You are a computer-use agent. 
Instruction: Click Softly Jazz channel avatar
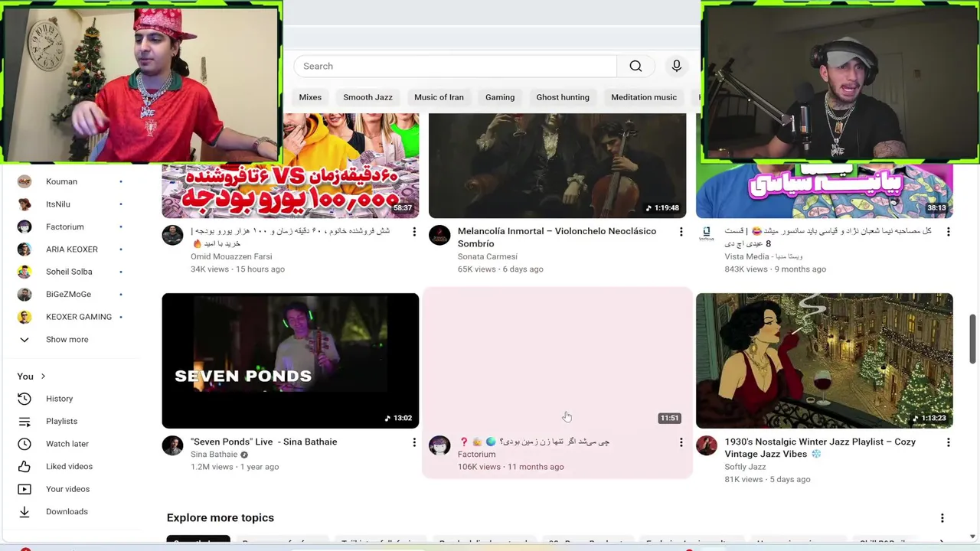(x=707, y=446)
